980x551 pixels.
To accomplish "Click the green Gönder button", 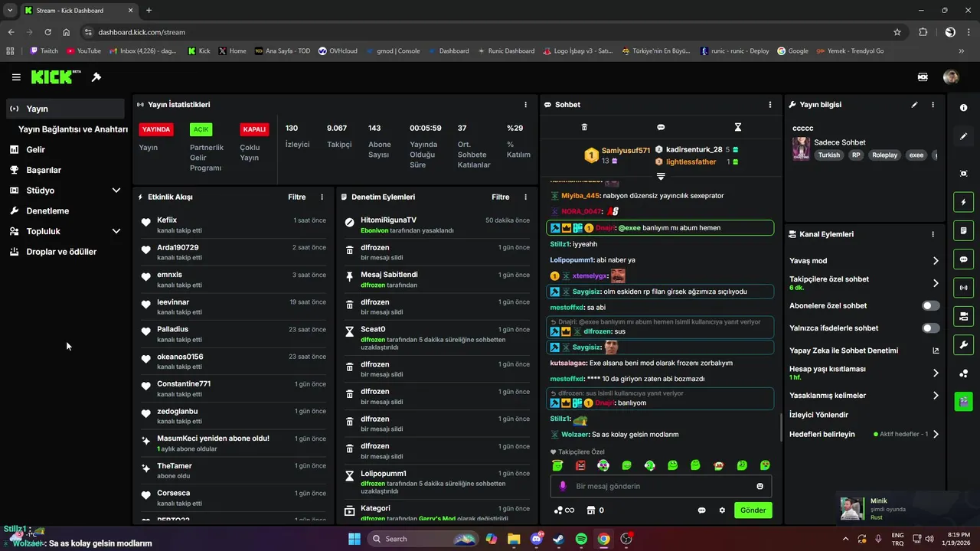I will [753, 510].
